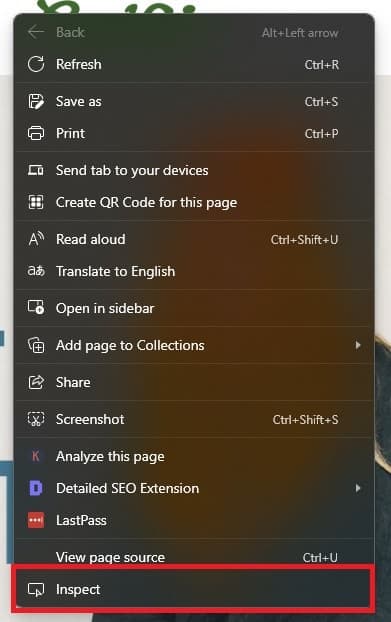Select LastPass menu entry
Image resolution: width=391 pixels, height=622 pixels.
[x=194, y=520]
